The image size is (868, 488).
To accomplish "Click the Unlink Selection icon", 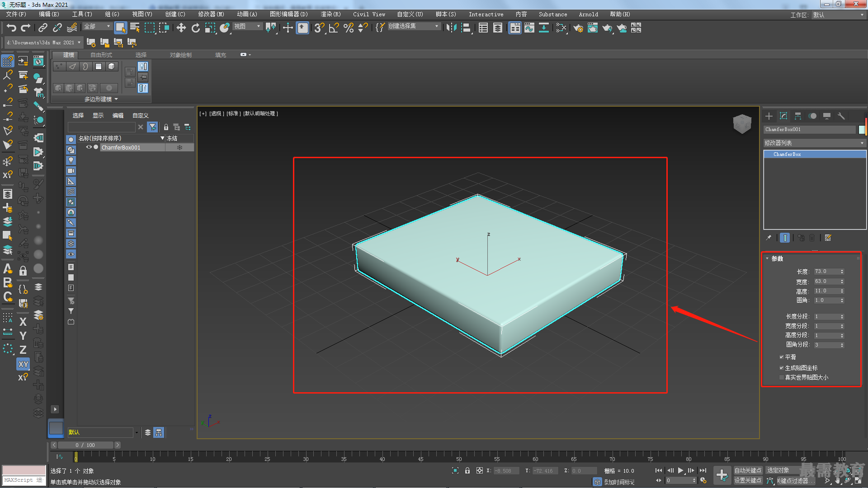I will 57,28.
